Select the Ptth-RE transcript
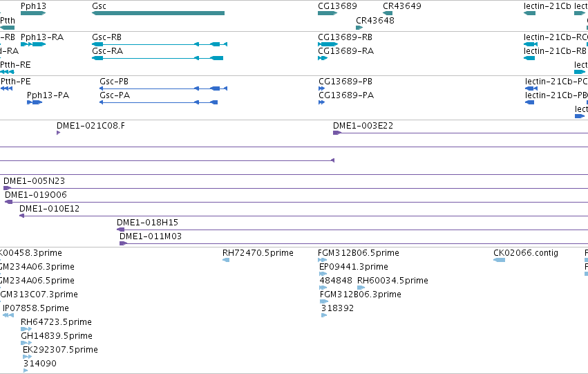 pos(7,72)
